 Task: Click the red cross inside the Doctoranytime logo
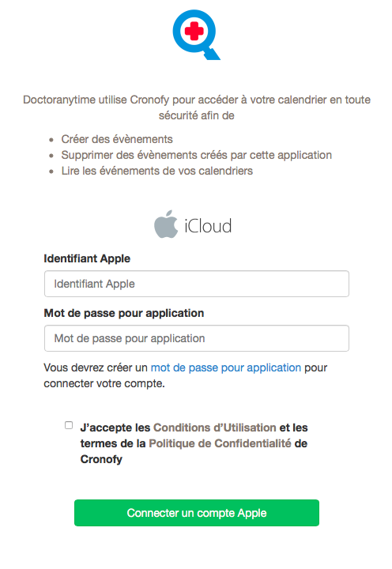(x=194, y=31)
